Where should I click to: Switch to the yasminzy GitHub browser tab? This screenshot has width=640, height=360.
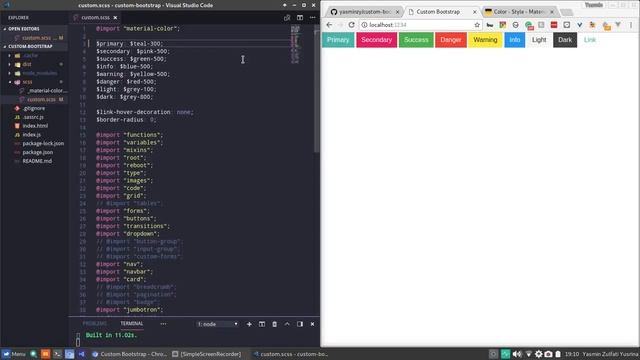pyautogui.click(x=364, y=12)
